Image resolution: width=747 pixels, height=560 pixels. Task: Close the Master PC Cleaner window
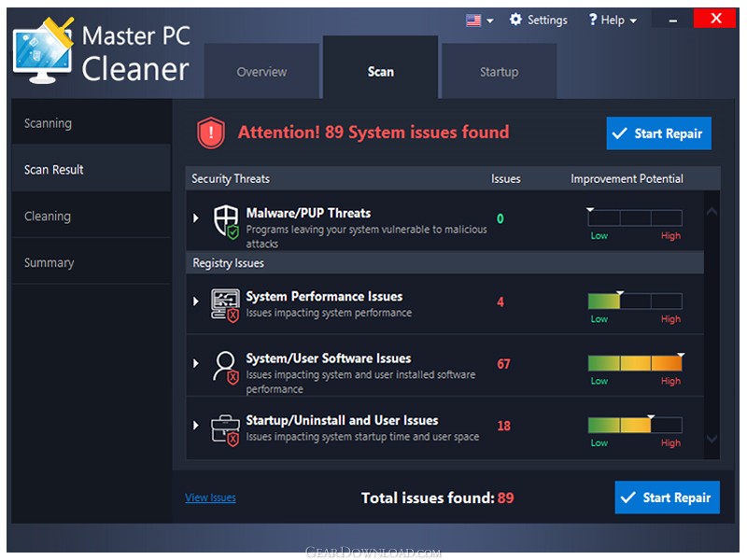click(x=716, y=19)
